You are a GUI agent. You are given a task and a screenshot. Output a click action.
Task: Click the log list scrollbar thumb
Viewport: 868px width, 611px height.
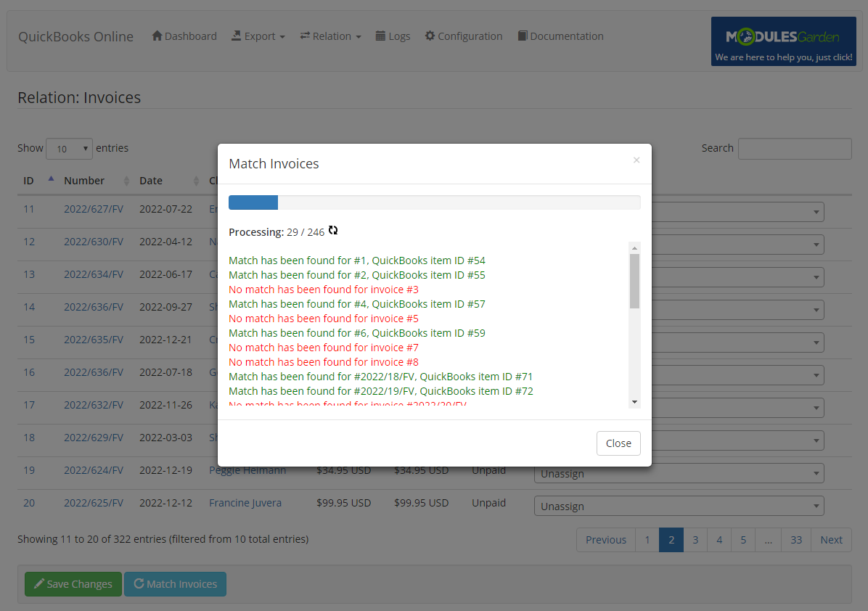coord(634,281)
